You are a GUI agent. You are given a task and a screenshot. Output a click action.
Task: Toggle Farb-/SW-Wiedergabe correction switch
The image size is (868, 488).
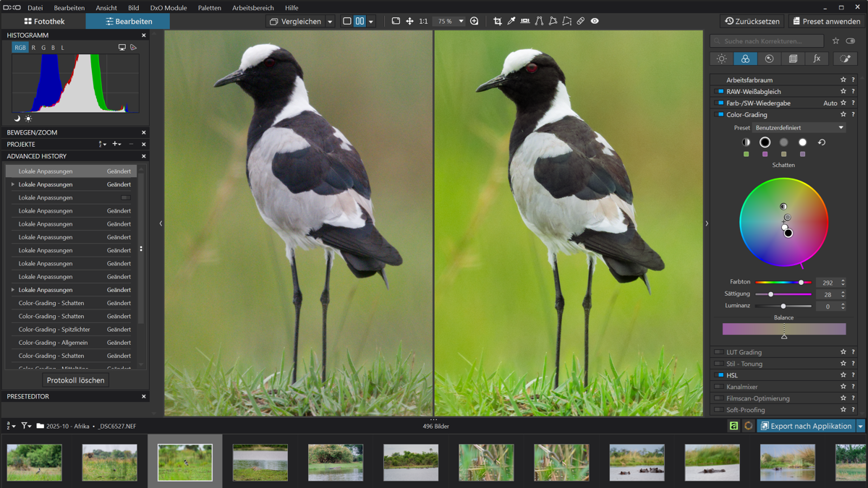719,103
